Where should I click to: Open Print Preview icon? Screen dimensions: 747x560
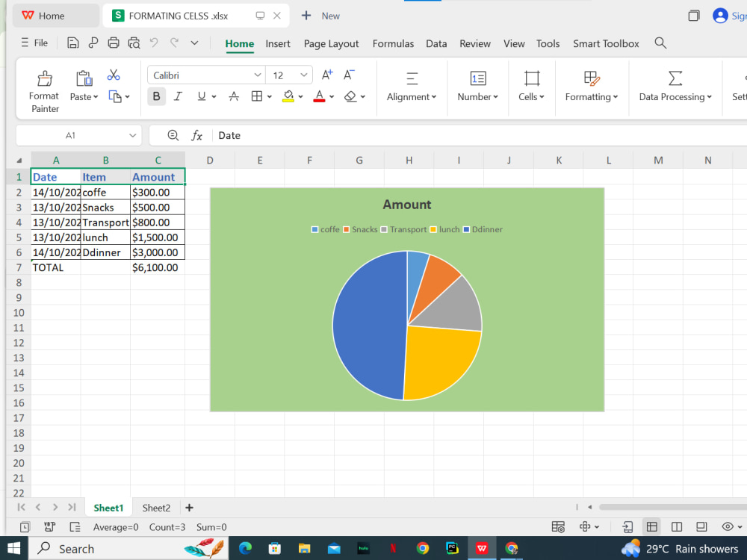(x=134, y=43)
